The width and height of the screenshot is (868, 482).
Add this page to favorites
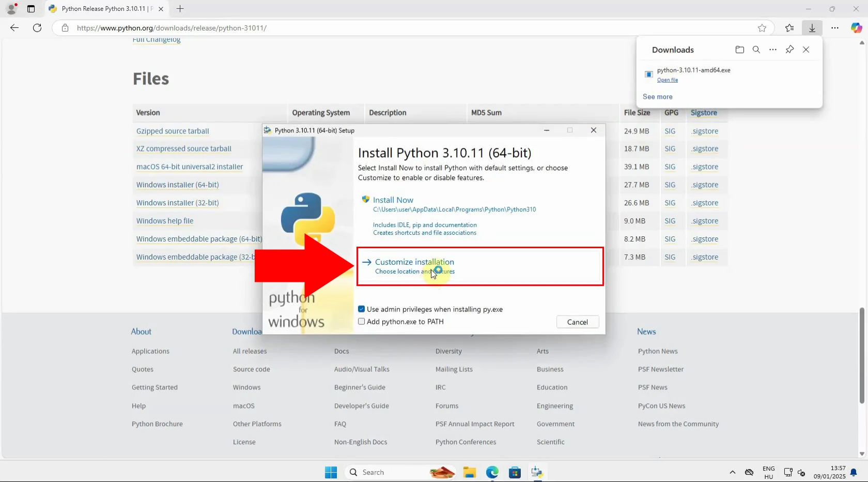[x=762, y=28]
